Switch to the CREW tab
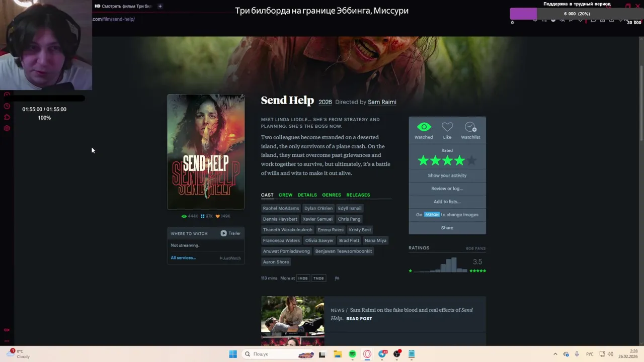The image size is (644, 362). (285, 195)
